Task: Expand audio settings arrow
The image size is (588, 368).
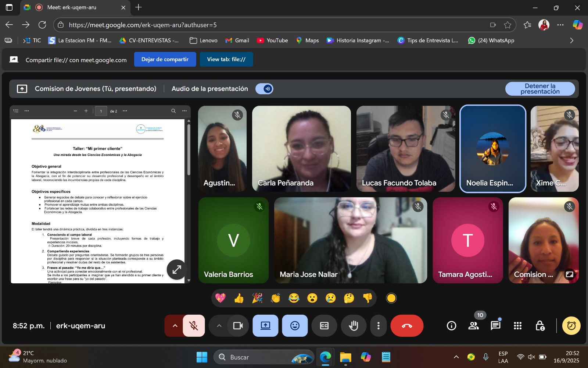Action: pos(175,326)
